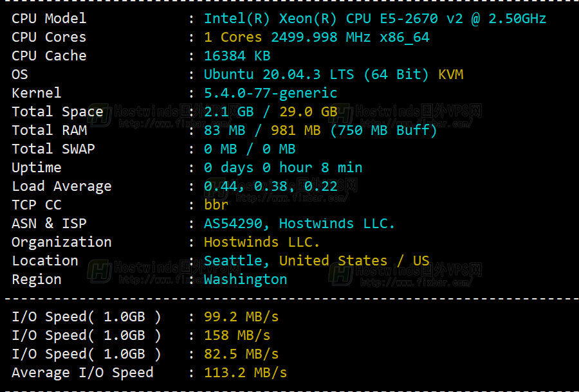Select the '16384 KB' cache value
Viewport: 579px width, 392px height.
click(237, 56)
